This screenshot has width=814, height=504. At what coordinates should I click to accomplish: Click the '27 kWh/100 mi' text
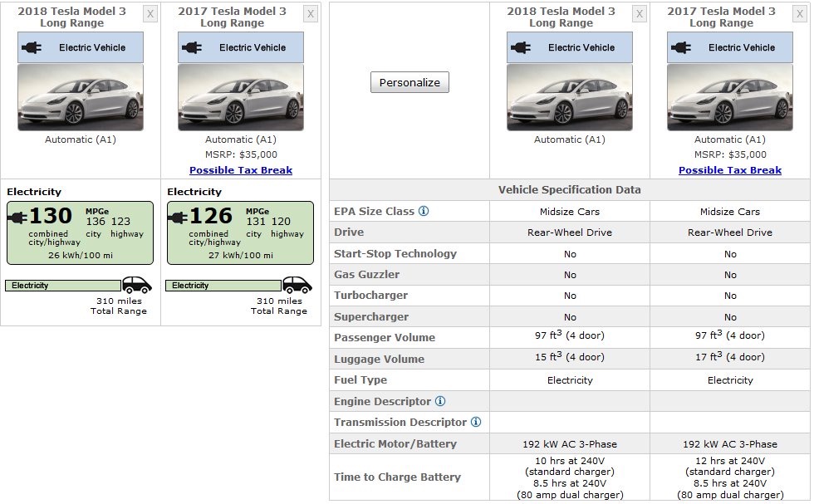[x=241, y=256]
